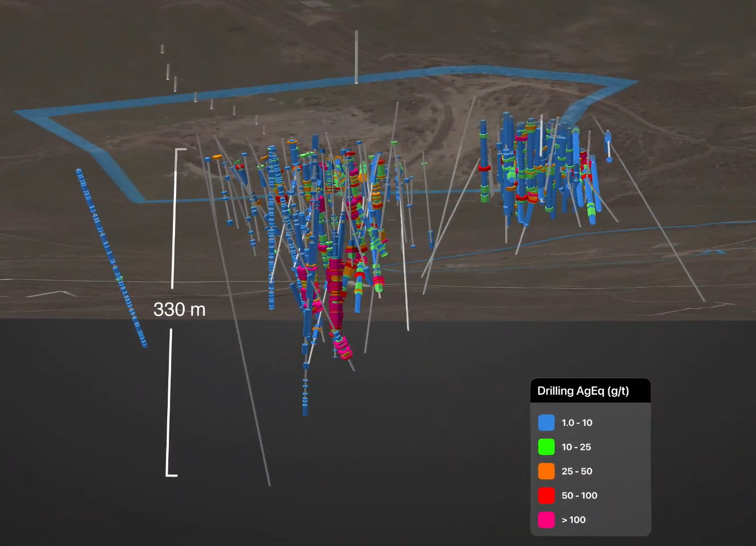Pick the orange 25 - 50 legend swatch

click(x=546, y=471)
